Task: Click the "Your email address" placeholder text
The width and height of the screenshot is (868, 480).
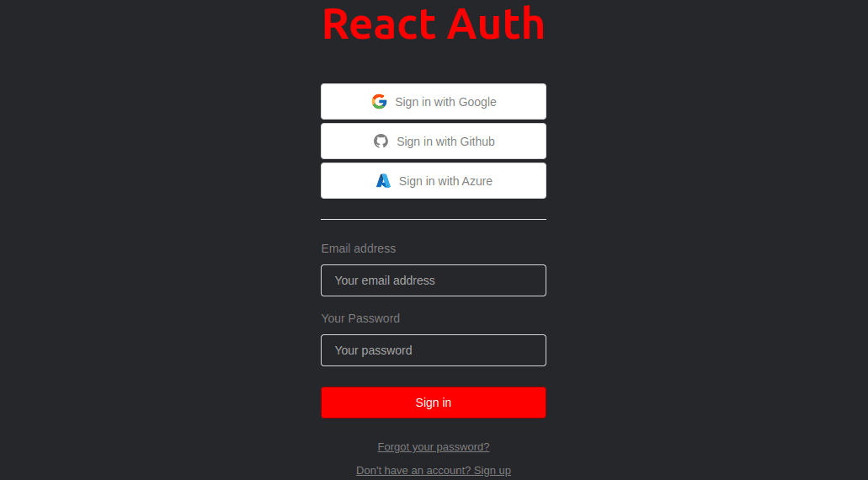Action: point(385,280)
